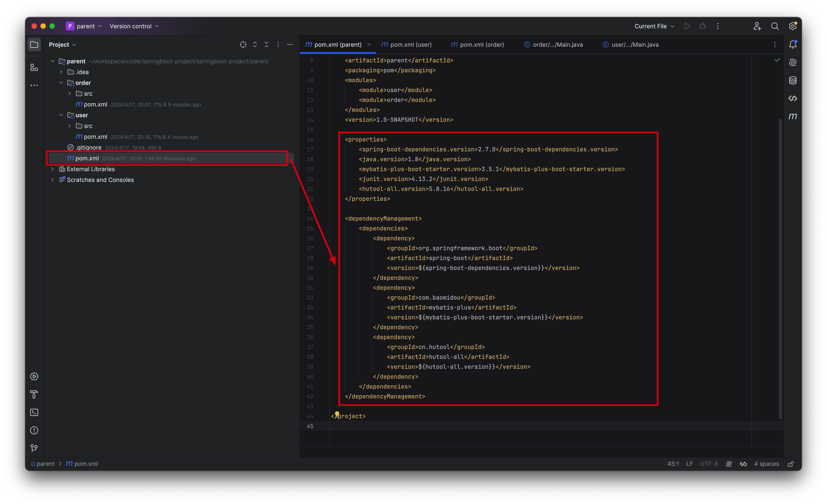Open the Build hammer tool window
Image resolution: width=827 pixels, height=504 pixels.
tap(34, 394)
